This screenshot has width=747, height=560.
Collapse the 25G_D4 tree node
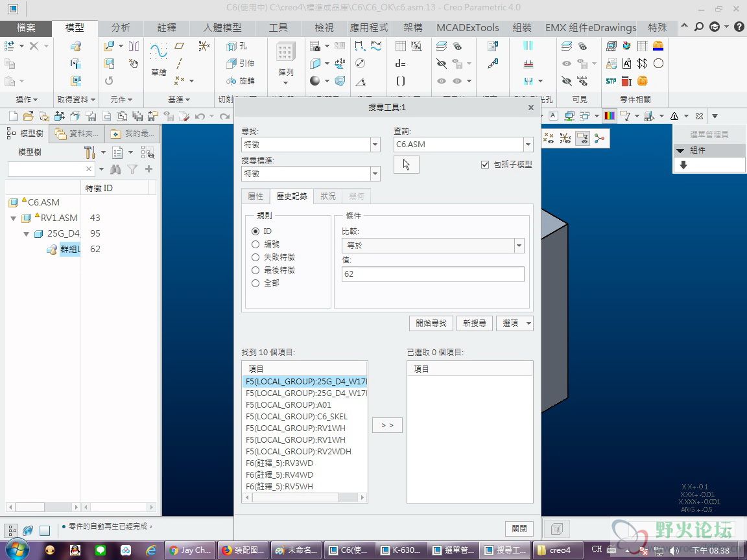pos(26,234)
